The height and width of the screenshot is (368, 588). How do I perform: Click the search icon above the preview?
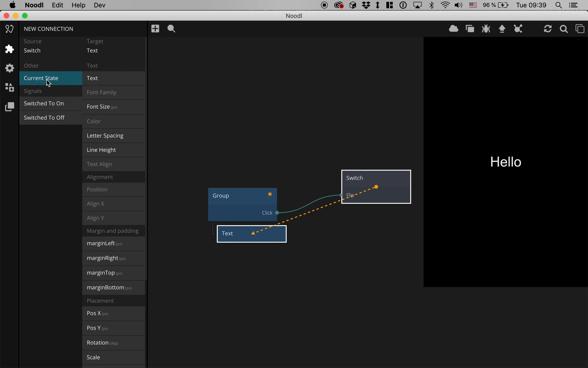pyautogui.click(x=564, y=29)
